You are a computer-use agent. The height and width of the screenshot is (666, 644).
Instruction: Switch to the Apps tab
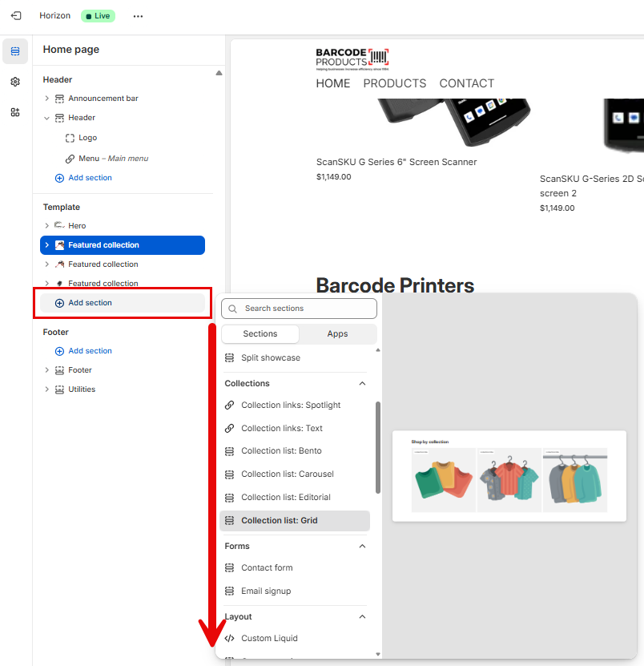pos(337,334)
